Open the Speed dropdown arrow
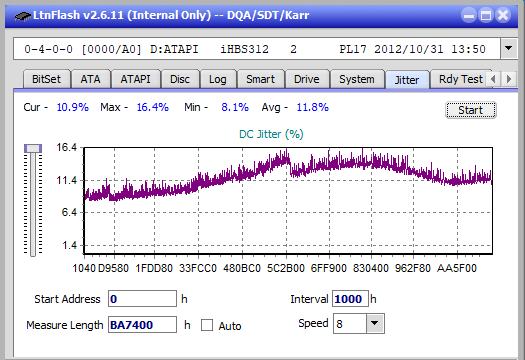Image resolution: width=525 pixels, height=360 pixels. pos(375,323)
